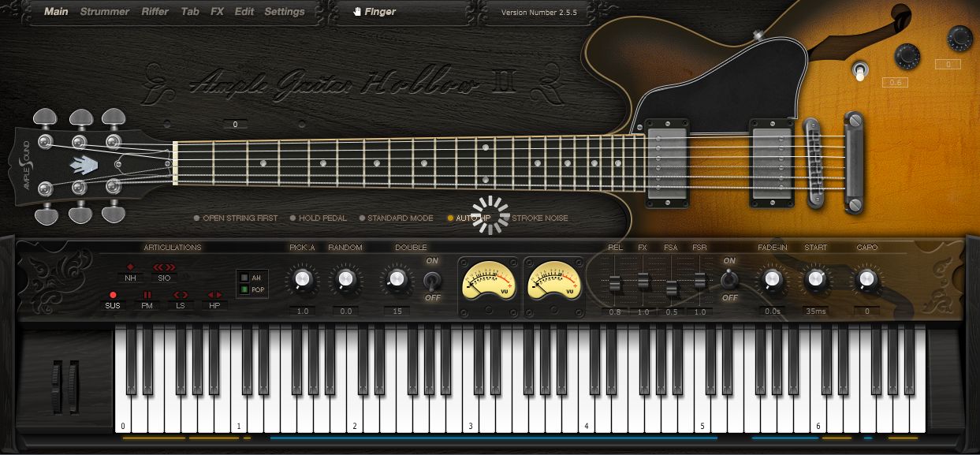980x455 pixels.
Task: Click the Random knob
Action: click(345, 279)
